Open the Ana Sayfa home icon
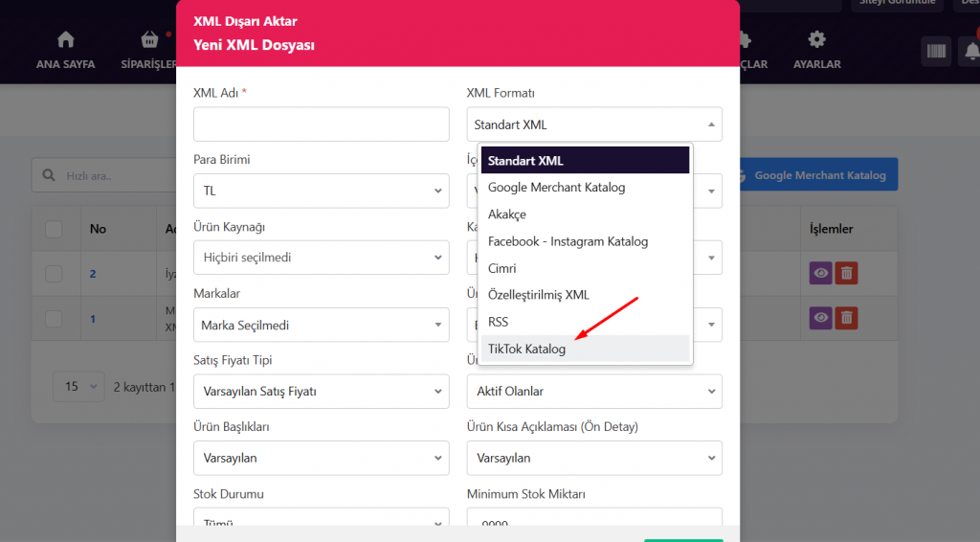980x542 pixels. (x=65, y=40)
